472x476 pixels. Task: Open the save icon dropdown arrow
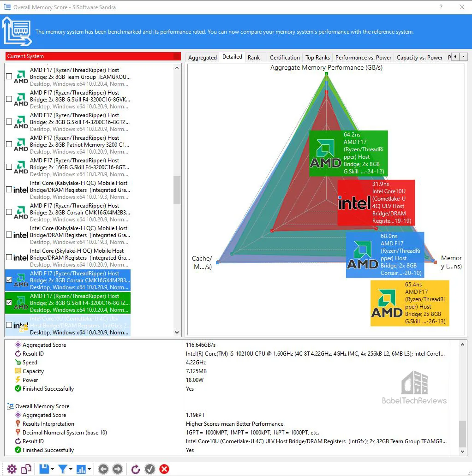(53, 470)
